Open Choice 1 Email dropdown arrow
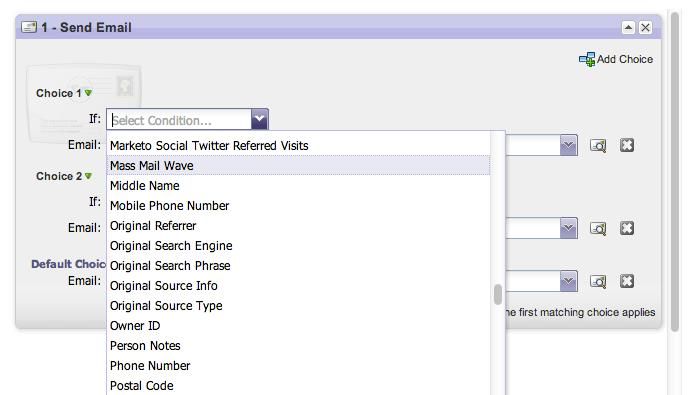Image resolution: width=690 pixels, height=395 pixels. (569, 145)
